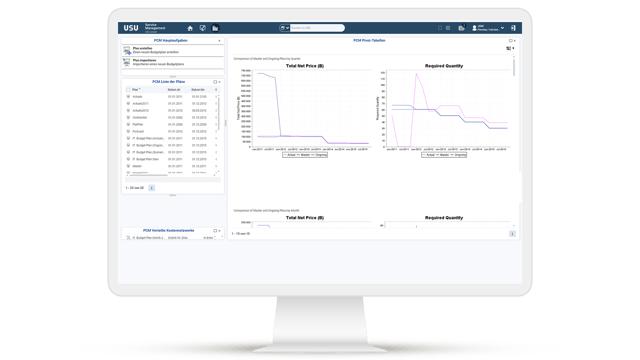Toggle Master series in Total Net Price legend
640x360 pixels.
[304, 155]
